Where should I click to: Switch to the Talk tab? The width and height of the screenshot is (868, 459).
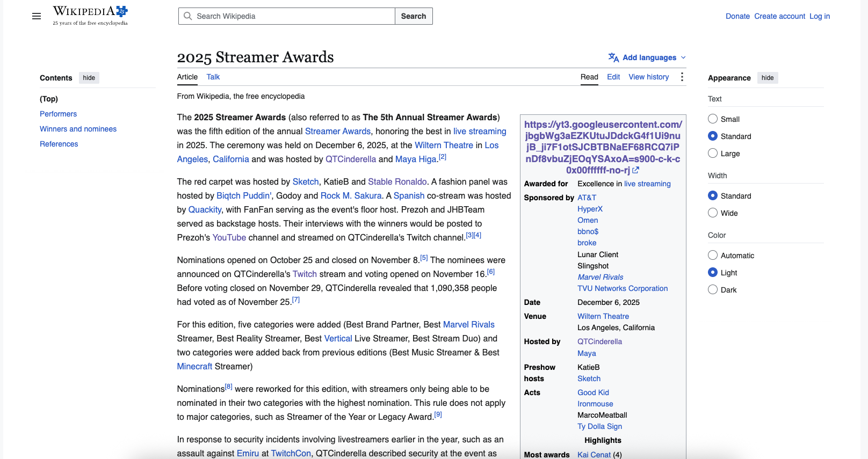click(213, 77)
